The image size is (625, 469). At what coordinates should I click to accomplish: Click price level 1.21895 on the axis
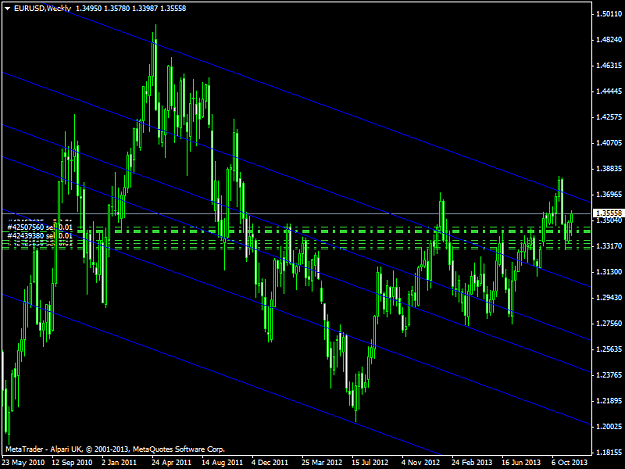(x=609, y=401)
